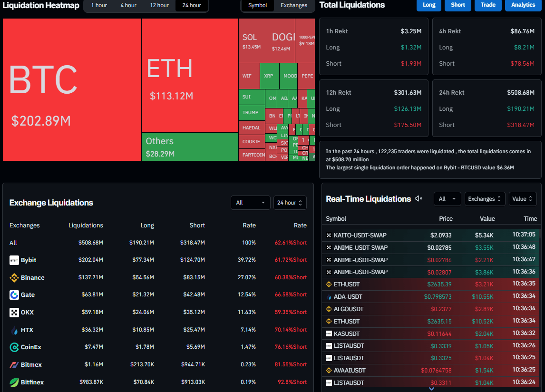Click the TRUMP heatmap tile
This screenshot has height=392, width=545.
click(x=252, y=113)
